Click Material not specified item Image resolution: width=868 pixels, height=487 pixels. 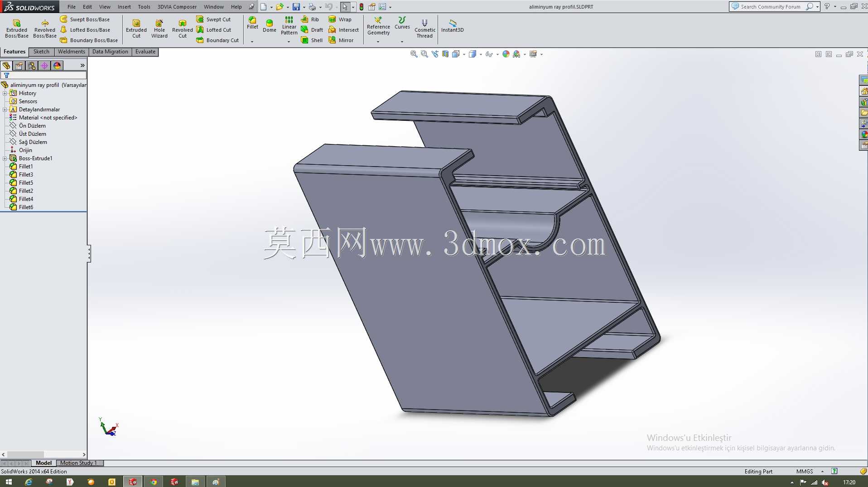point(48,118)
